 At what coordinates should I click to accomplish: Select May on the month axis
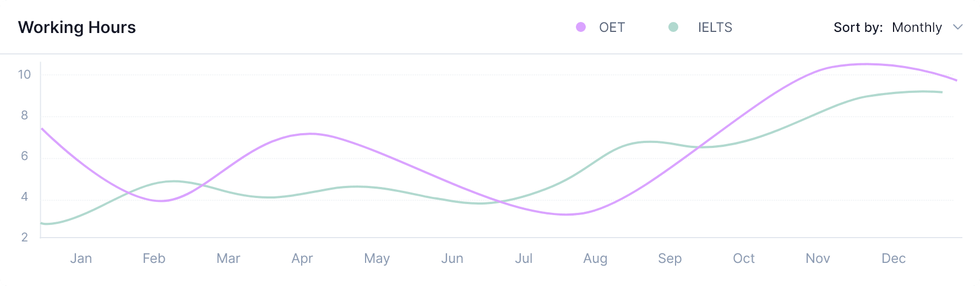tap(377, 258)
